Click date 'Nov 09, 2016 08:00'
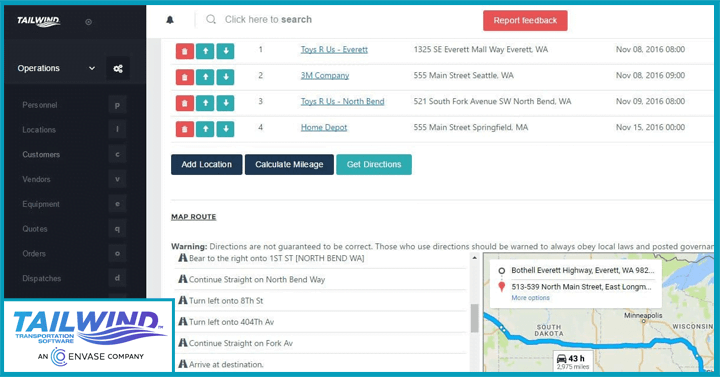This screenshot has width=720, height=377. pyautogui.click(x=650, y=101)
